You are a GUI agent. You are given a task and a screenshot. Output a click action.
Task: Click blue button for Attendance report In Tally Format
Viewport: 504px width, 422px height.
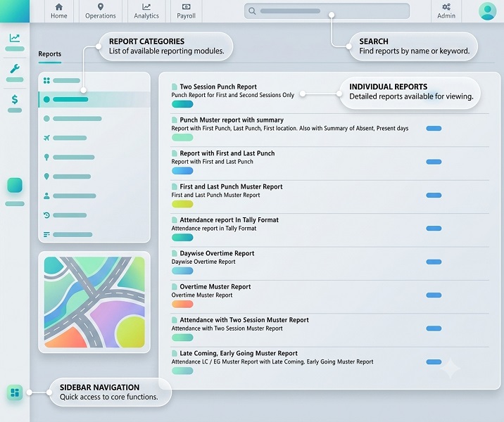point(434,229)
